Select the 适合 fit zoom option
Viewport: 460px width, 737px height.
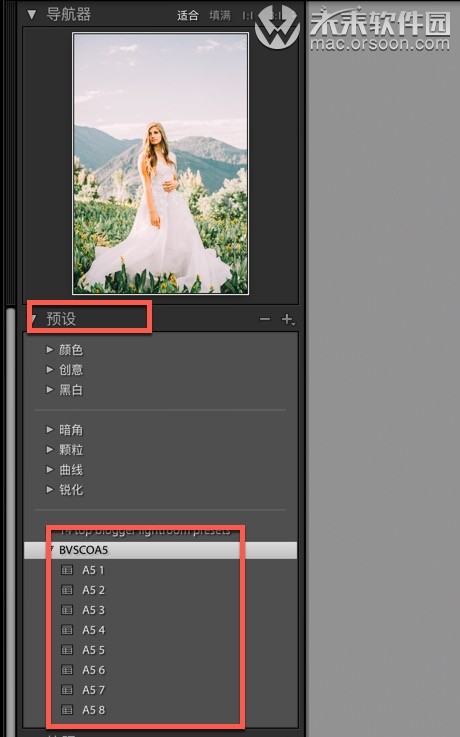pos(187,16)
